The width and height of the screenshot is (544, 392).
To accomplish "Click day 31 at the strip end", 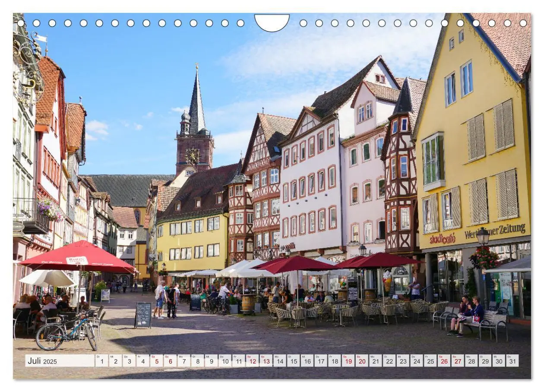I will click(x=512, y=361).
